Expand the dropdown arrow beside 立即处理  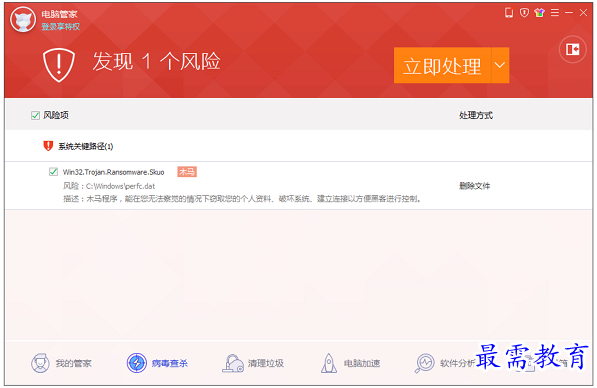pyautogui.click(x=500, y=65)
